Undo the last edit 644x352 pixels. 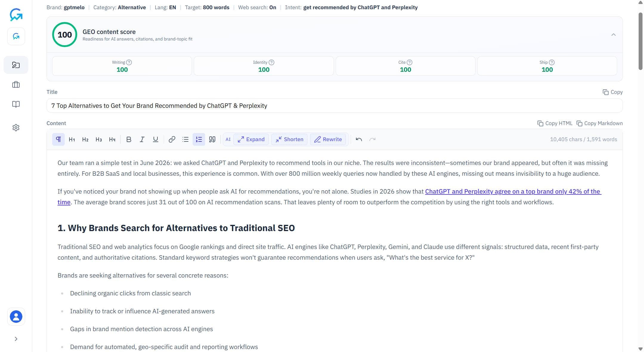359,139
